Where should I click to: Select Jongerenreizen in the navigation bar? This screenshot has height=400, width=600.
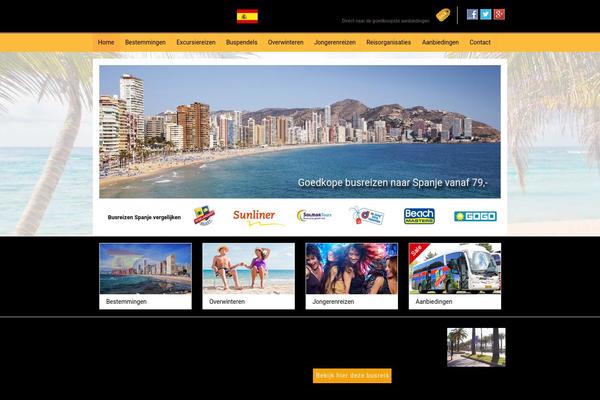335,42
